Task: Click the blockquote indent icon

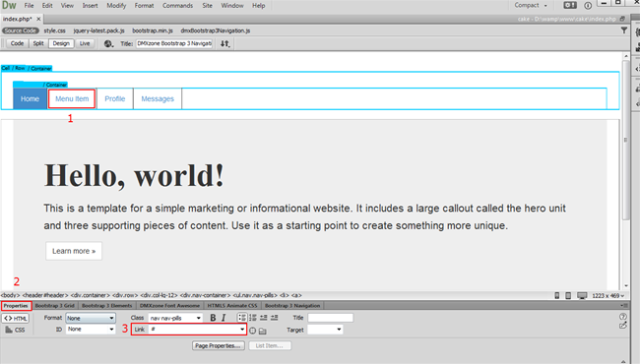Action: pyautogui.click(x=275, y=318)
